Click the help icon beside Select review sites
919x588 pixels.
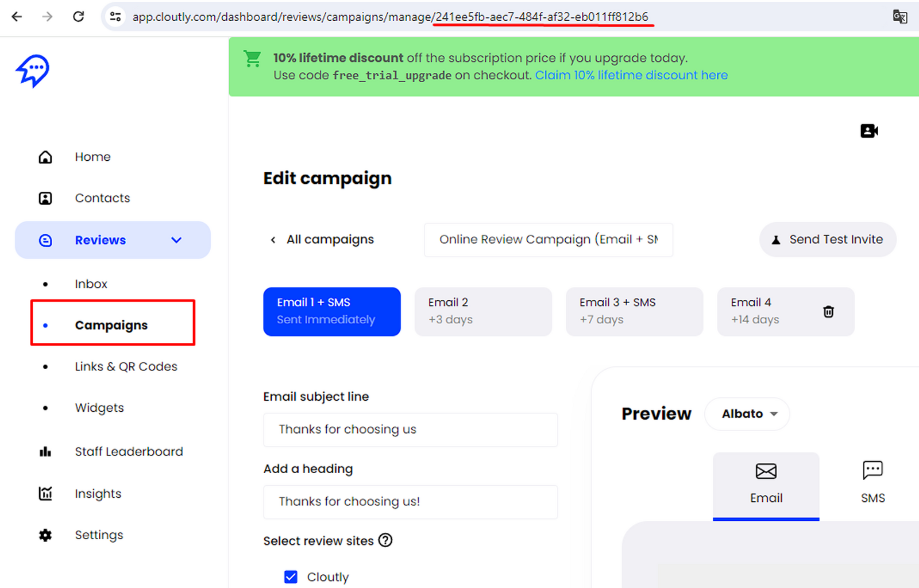[x=385, y=540]
